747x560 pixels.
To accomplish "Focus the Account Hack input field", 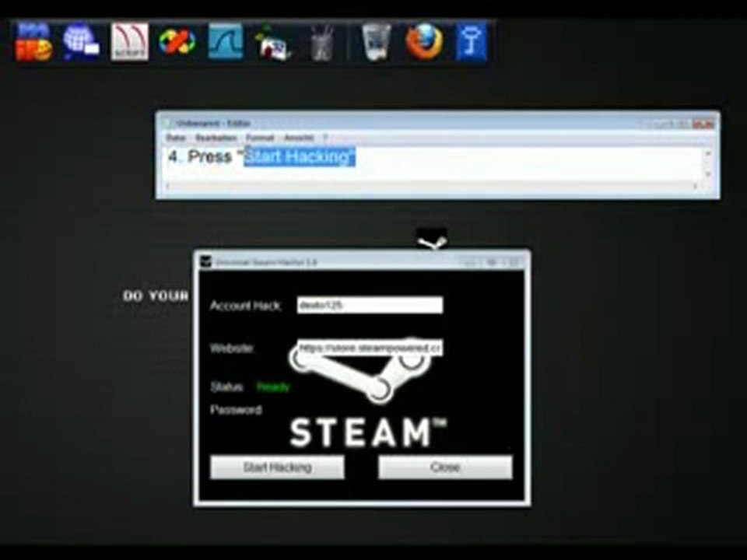I will 370,305.
